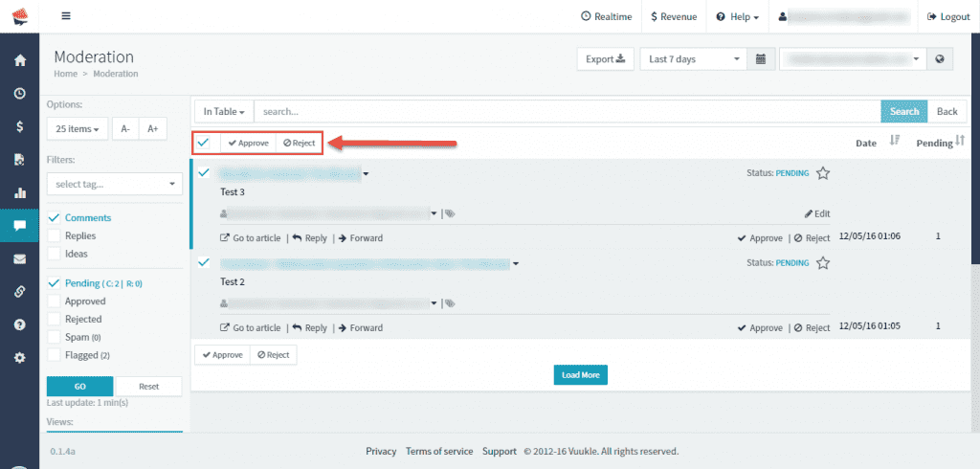The image size is (980, 469).
Task: Open the clock icon in sidebar
Action: (19, 94)
